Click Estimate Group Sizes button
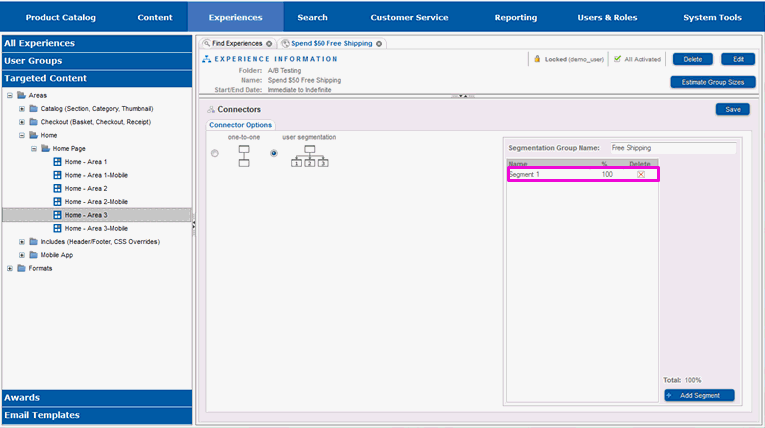This screenshot has width=765, height=428. coord(713,82)
